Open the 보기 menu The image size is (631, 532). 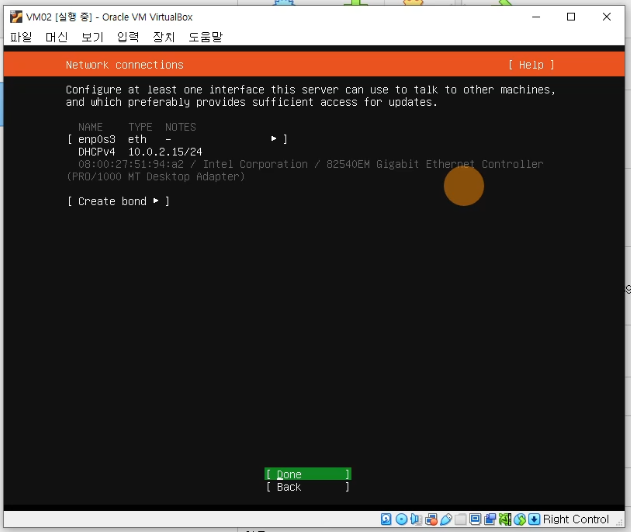point(92,37)
